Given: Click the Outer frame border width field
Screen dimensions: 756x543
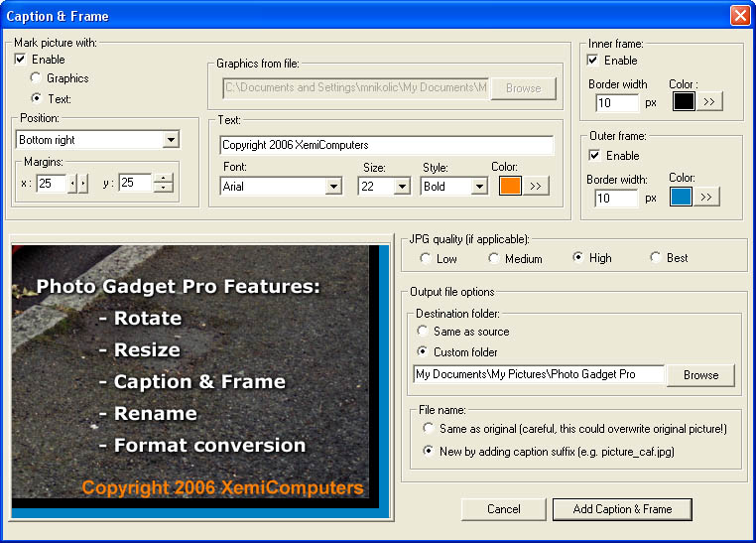Looking at the screenshot, I should (617, 198).
